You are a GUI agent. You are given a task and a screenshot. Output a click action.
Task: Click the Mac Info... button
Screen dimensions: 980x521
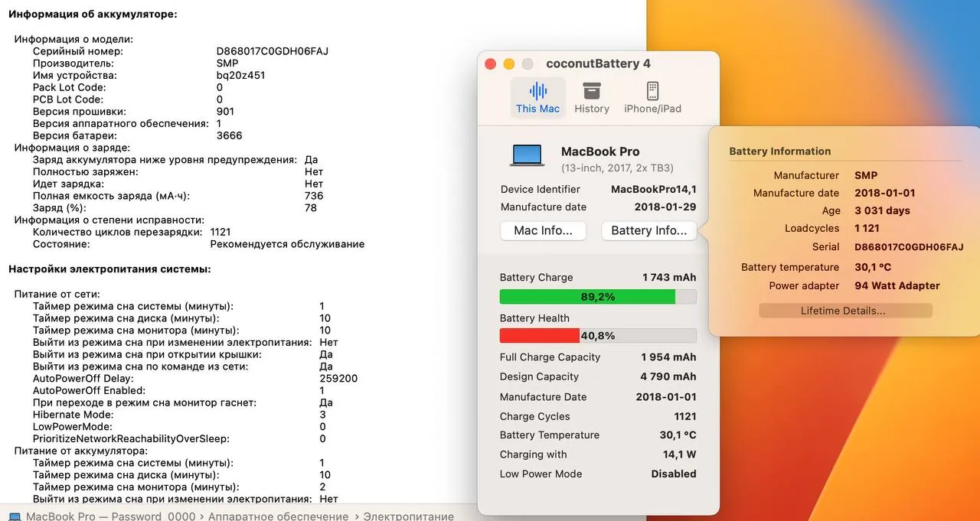click(x=543, y=230)
